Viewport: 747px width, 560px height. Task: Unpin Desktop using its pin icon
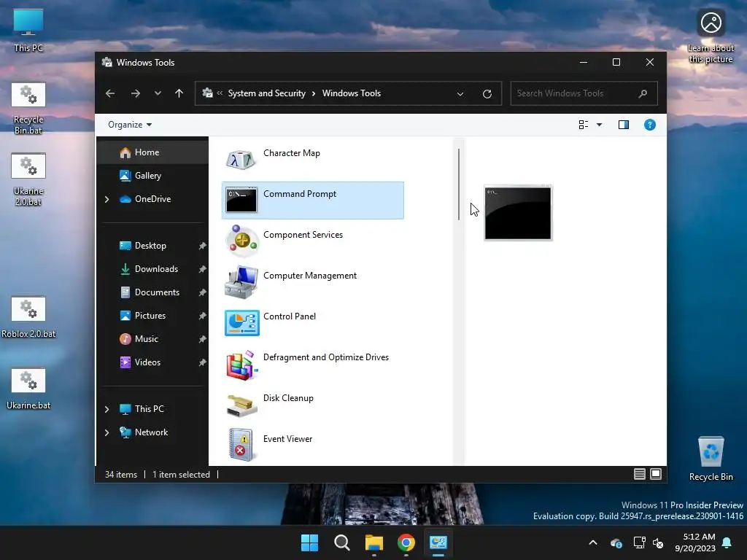pyautogui.click(x=203, y=246)
